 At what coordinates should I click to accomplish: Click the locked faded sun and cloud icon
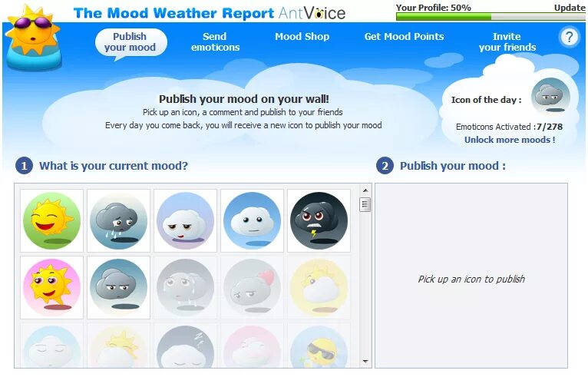[x=118, y=346]
